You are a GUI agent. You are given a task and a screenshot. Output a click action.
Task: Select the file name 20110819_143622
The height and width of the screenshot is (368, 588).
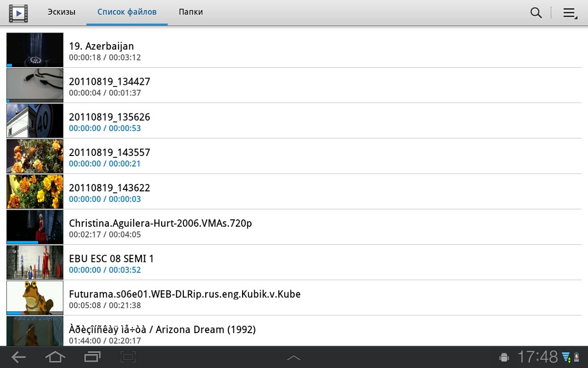[110, 187]
